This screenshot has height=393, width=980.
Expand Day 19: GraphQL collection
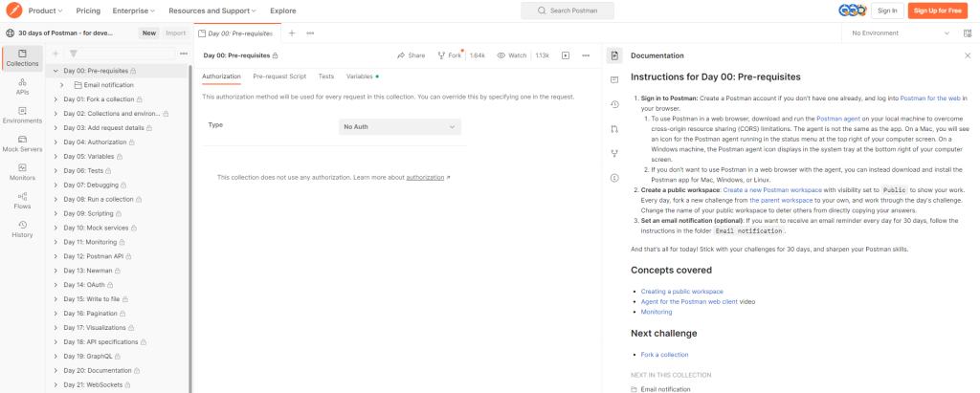click(x=56, y=356)
